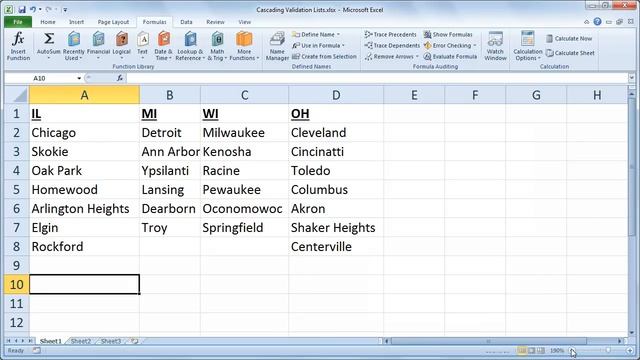Click the Insert Worksheet tab icon
Image resolution: width=640 pixels, height=360 pixels.
[135, 341]
